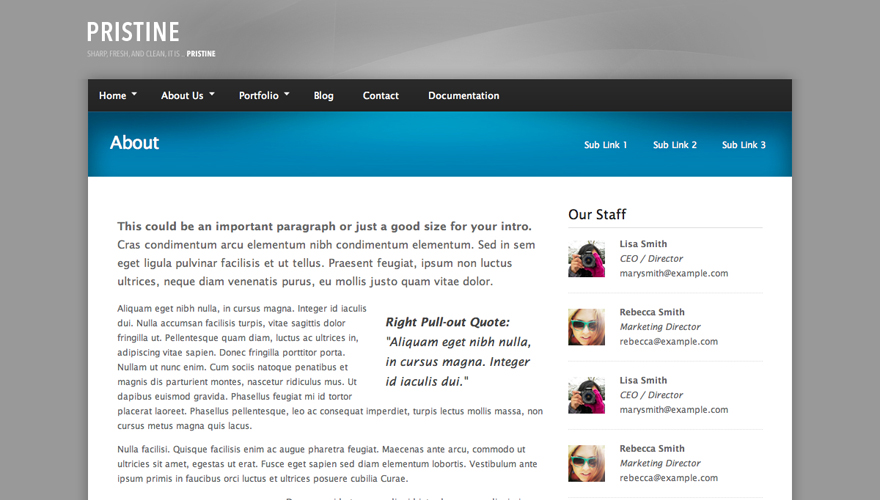Click the second Lisa Smith name
Screen dimensions: 880x500
643,380
